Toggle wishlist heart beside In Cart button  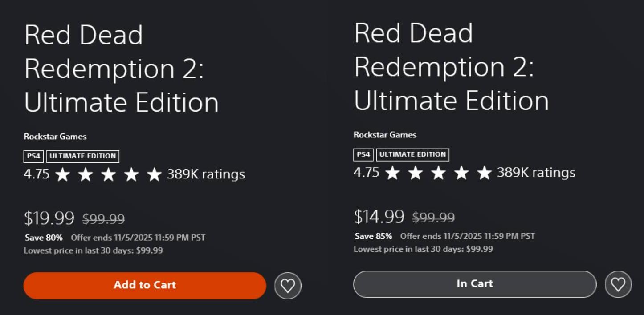click(618, 284)
